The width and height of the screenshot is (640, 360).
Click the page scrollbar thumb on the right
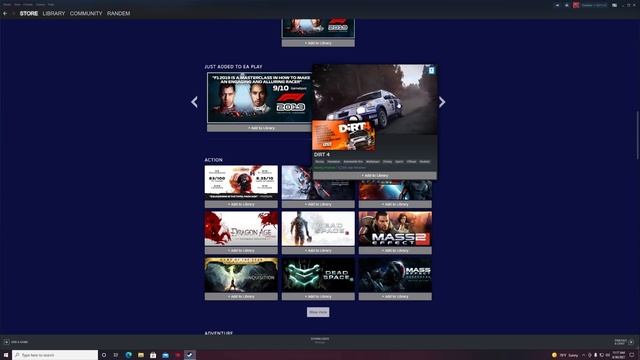tap(638, 135)
